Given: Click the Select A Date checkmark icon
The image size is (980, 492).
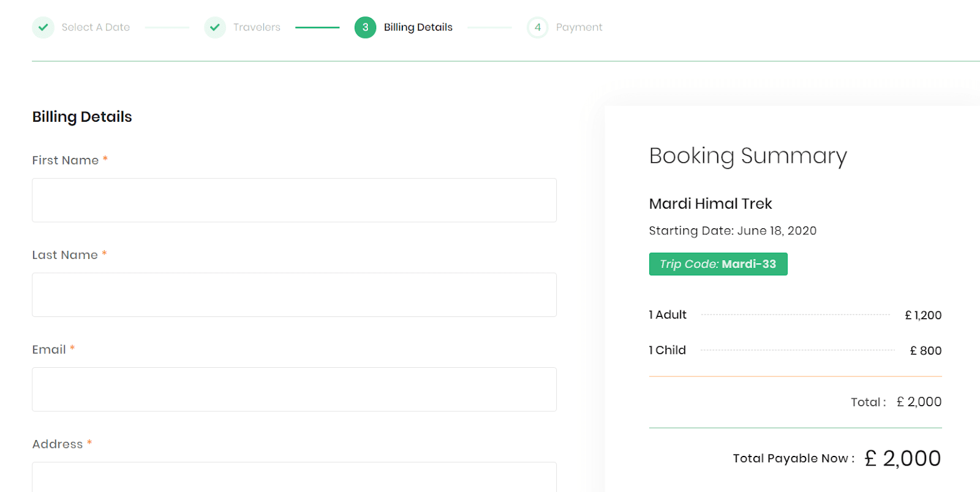Looking at the screenshot, I should 43,27.
